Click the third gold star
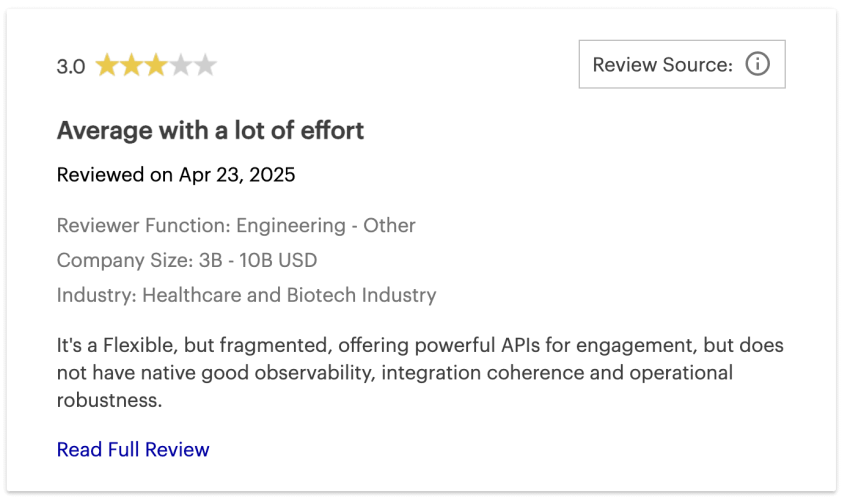Image resolution: width=850 pixels, height=501 pixels. point(156,66)
